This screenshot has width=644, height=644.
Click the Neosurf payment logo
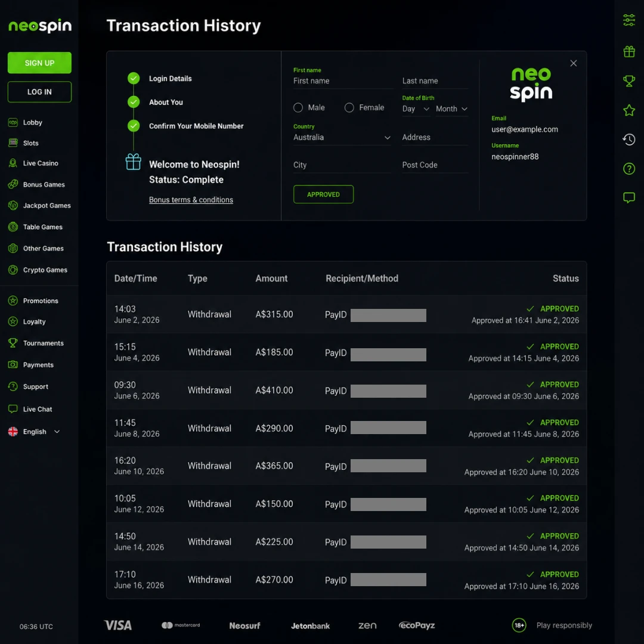click(x=245, y=626)
